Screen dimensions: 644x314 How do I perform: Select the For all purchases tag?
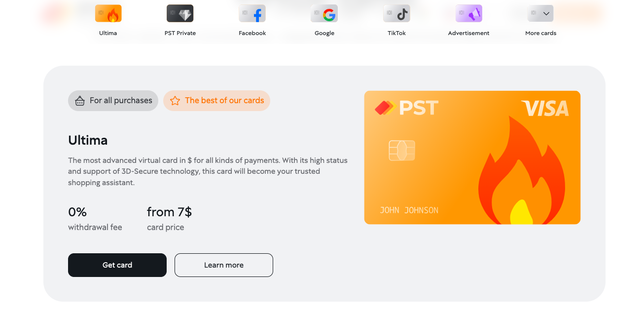[x=113, y=101]
